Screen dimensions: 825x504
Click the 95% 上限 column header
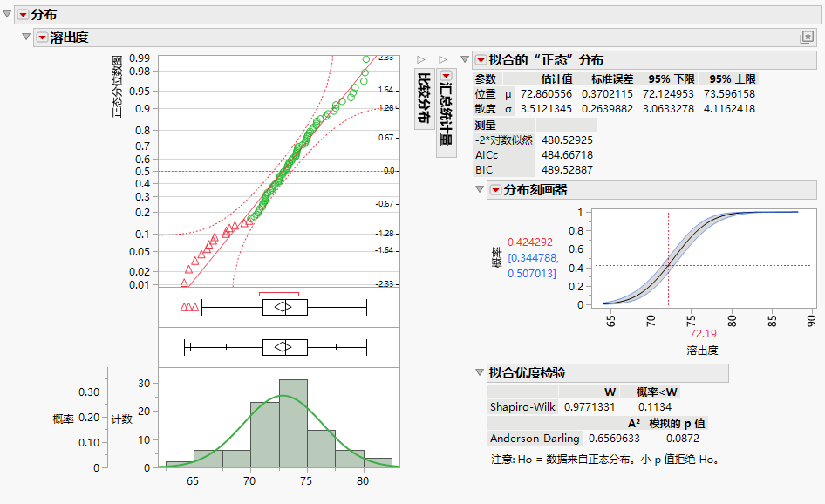[x=733, y=79]
